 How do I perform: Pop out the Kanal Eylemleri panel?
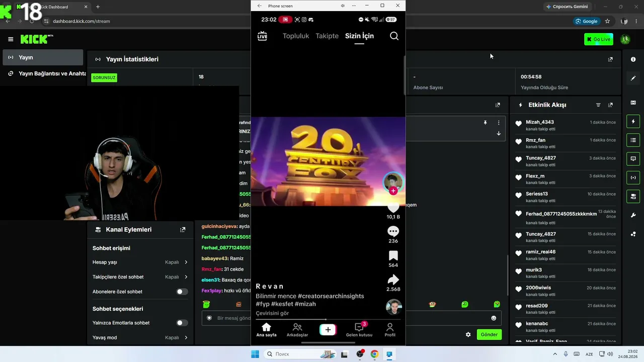point(183,230)
